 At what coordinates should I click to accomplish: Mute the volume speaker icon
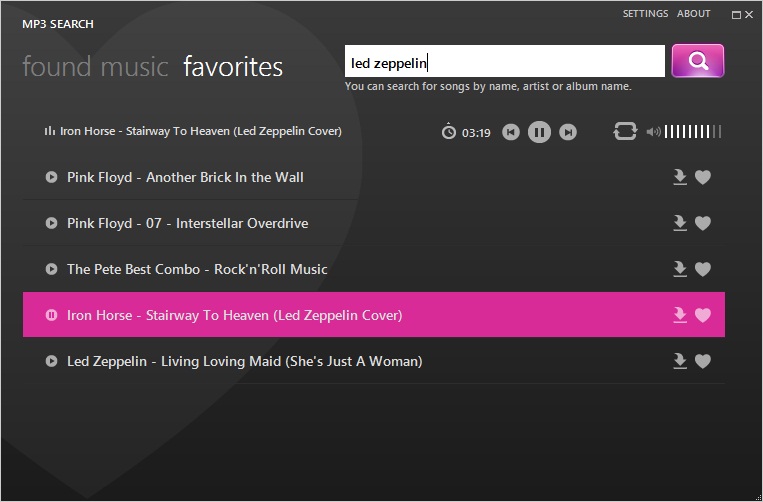coord(653,132)
